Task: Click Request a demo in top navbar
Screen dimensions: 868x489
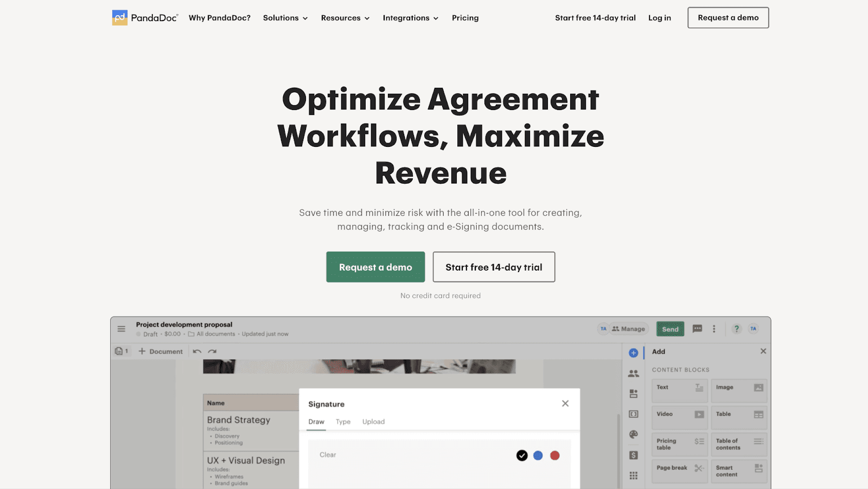Action: pyautogui.click(x=728, y=18)
